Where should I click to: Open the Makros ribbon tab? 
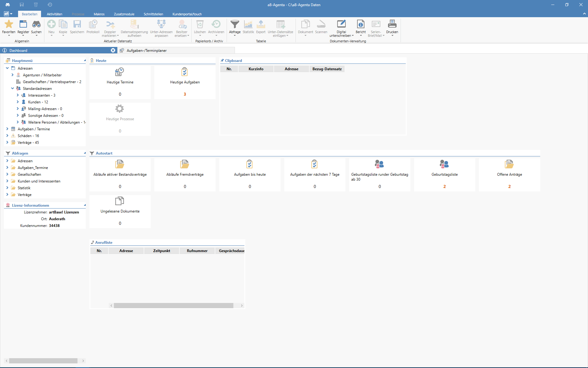coord(99,14)
